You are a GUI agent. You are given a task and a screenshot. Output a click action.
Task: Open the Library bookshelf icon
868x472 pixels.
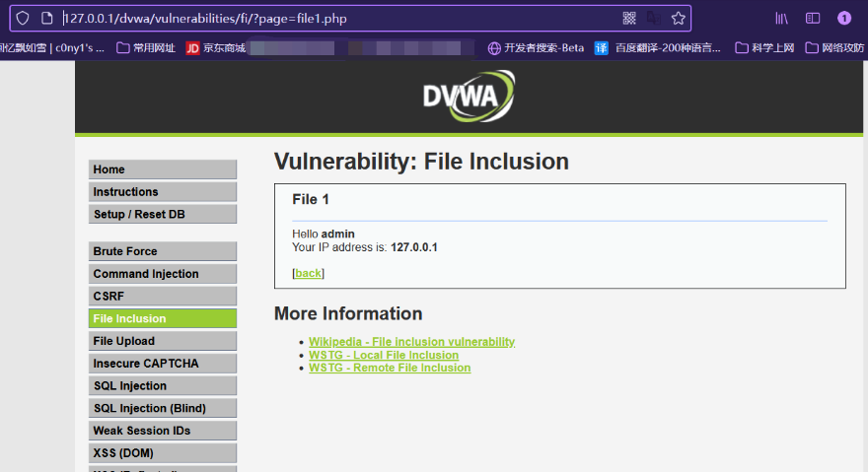(781, 19)
